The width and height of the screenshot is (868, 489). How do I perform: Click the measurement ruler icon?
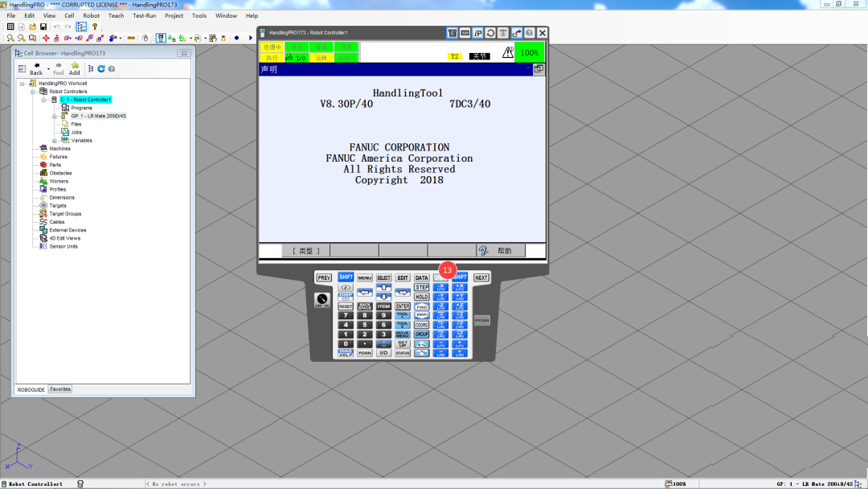click(x=131, y=39)
